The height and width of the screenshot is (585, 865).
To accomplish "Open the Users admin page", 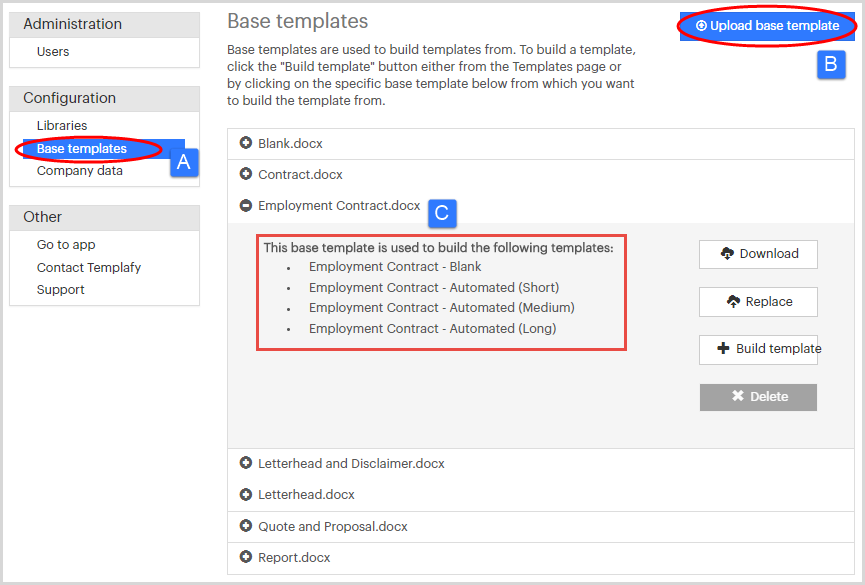I will click(53, 52).
